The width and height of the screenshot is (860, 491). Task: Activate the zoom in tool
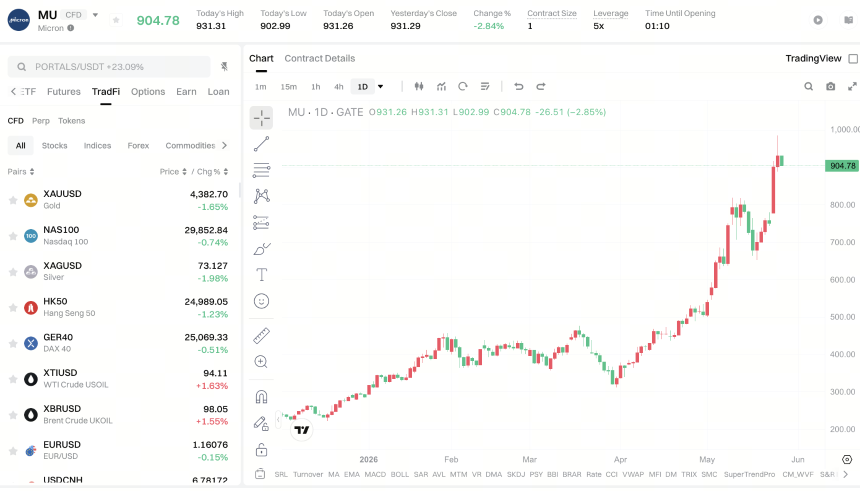pyautogui.click(x=261, y=362)
